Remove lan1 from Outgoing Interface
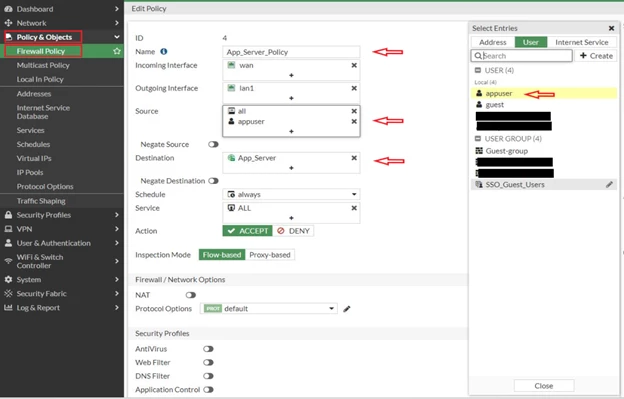The height and width of the screenshot is (399, 624). pyautogui.click(x=354, y=88)
